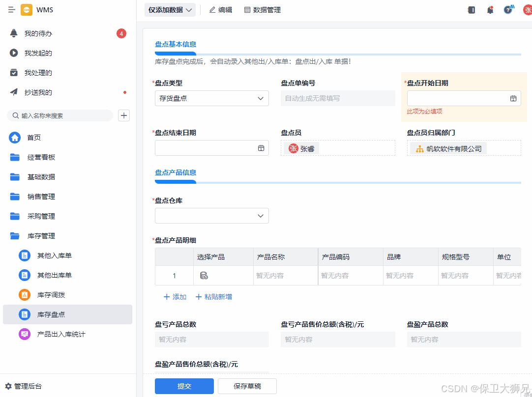The height and width of the screenshot is (397, 532).
Task: Click the 保存草稿 button
Action: [247, 386]
